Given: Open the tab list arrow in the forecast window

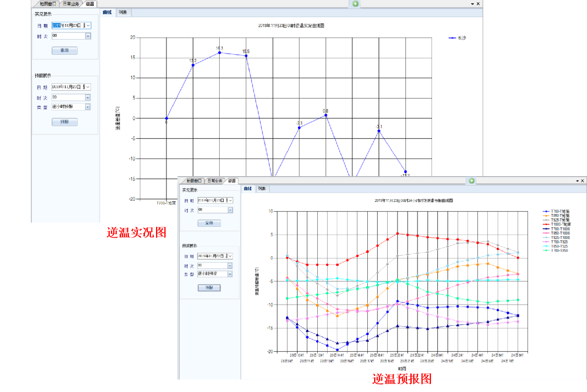Looking at the screenshot, I should [577, 181].
